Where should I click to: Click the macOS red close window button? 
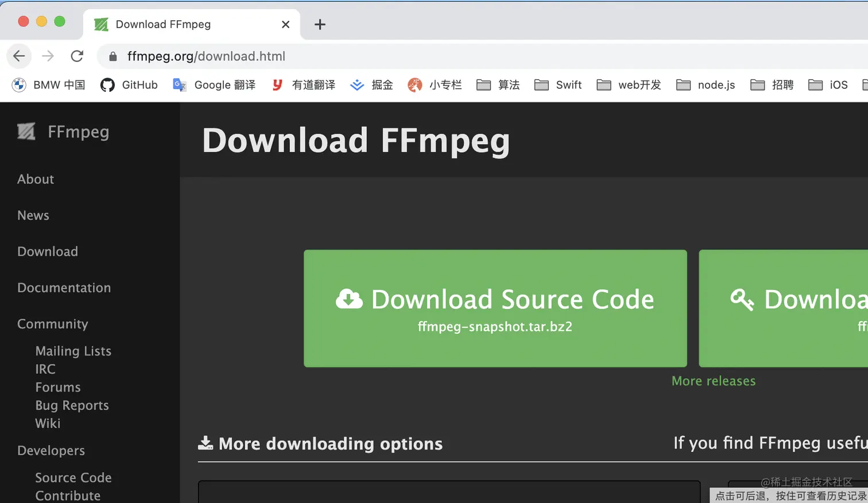(24, 21)
